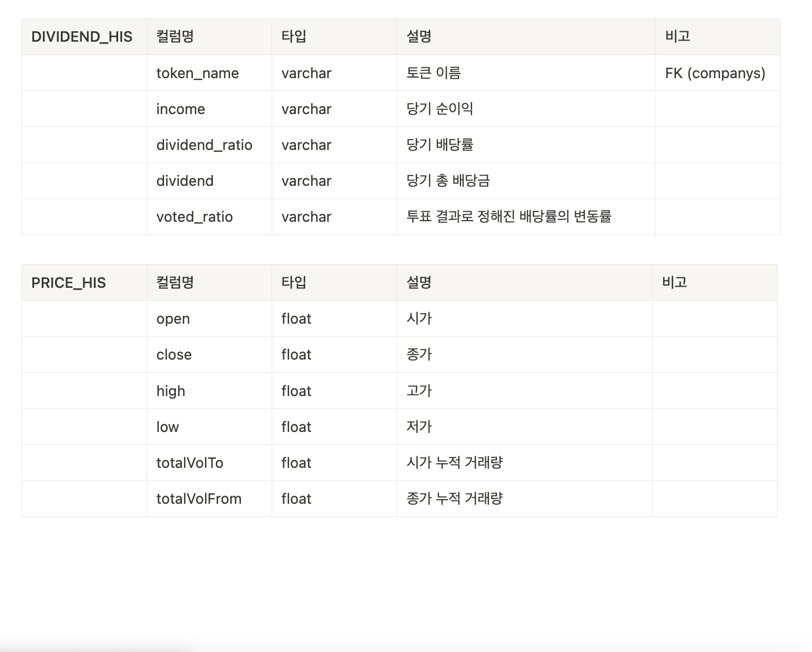This screenshot has height=652, width=812.
Task: Select varchar type in voted_ratio row
Action: click(x=334, y=217)
